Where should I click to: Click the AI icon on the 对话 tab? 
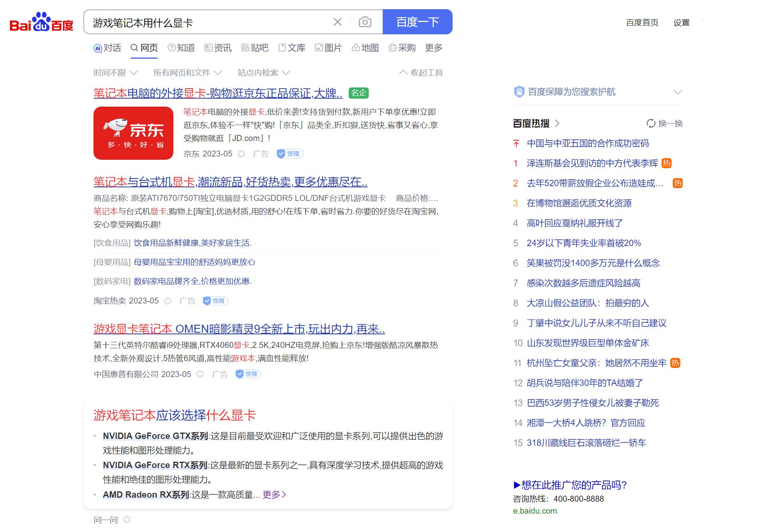click(x=97, y=48)
